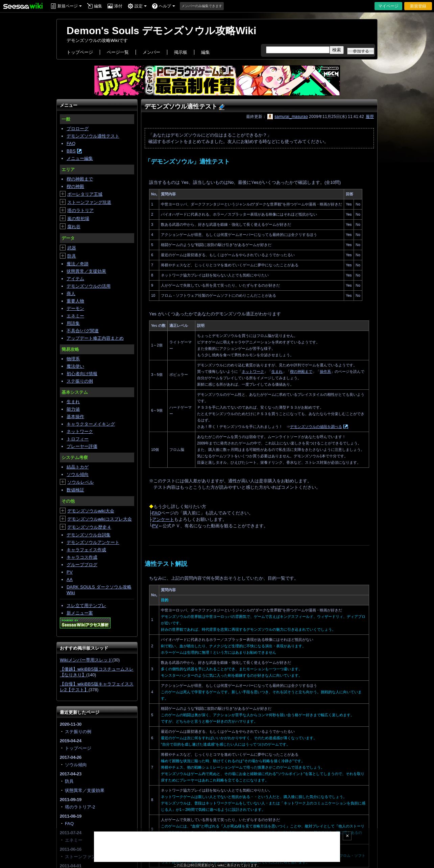Open the プロローグ sidebar link
The image size is (434, 868).
[x=77, y=129]
